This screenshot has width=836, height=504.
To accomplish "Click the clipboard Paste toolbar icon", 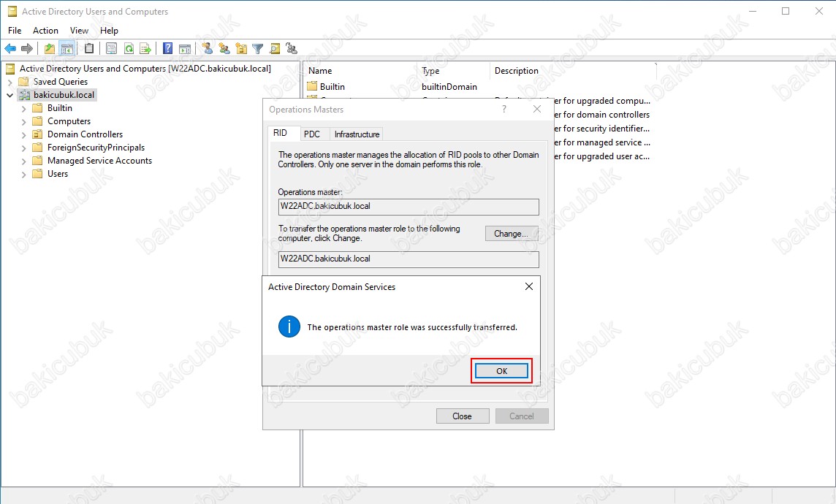I will pyautogui.click(x=89, y=48).
